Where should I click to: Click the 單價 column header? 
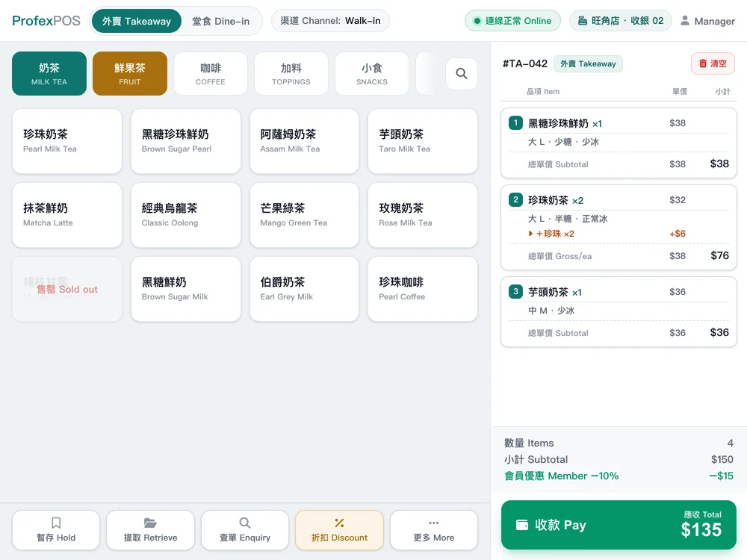[679, 91]
